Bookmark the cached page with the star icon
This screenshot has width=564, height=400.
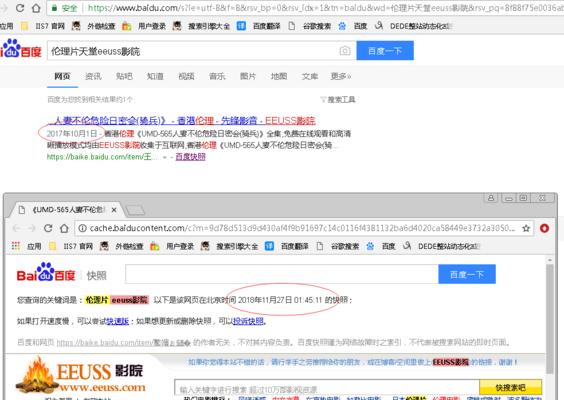[x=526, y=228]
